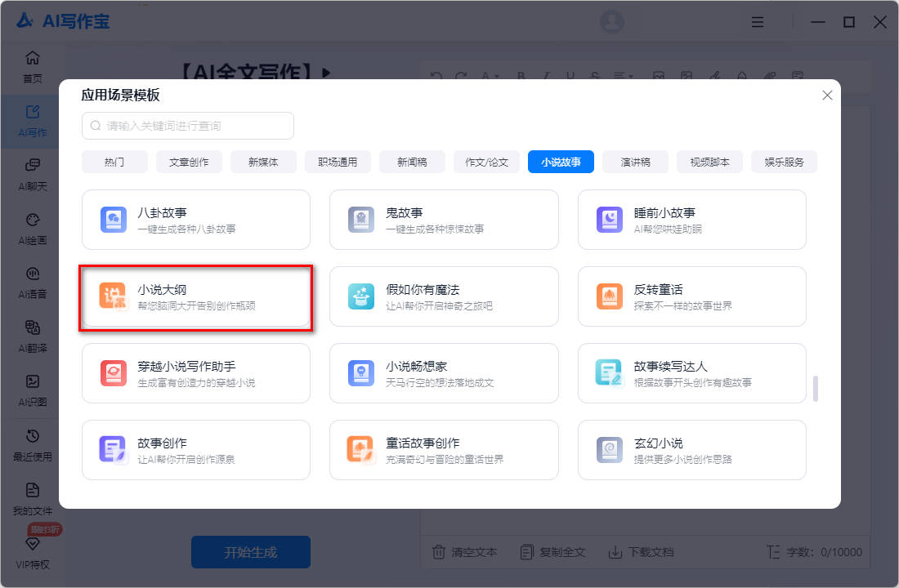Screen dimensions: 899x588
Task: Click the insert image icon in the toolbar
Action: pos(658,73)
